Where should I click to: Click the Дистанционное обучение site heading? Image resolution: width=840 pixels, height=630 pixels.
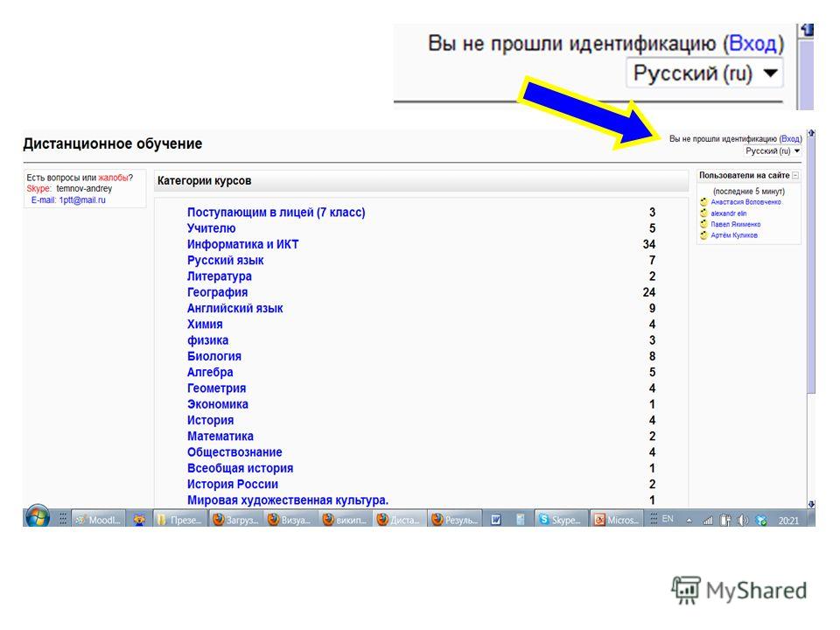pyautogui.click(x=113, y=143)
